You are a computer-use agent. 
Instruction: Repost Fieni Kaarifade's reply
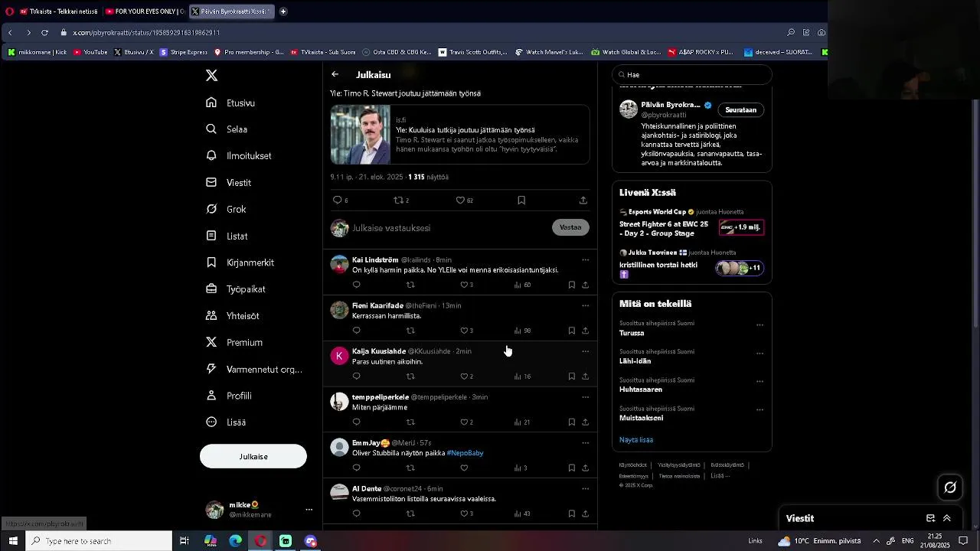point(410,331)
